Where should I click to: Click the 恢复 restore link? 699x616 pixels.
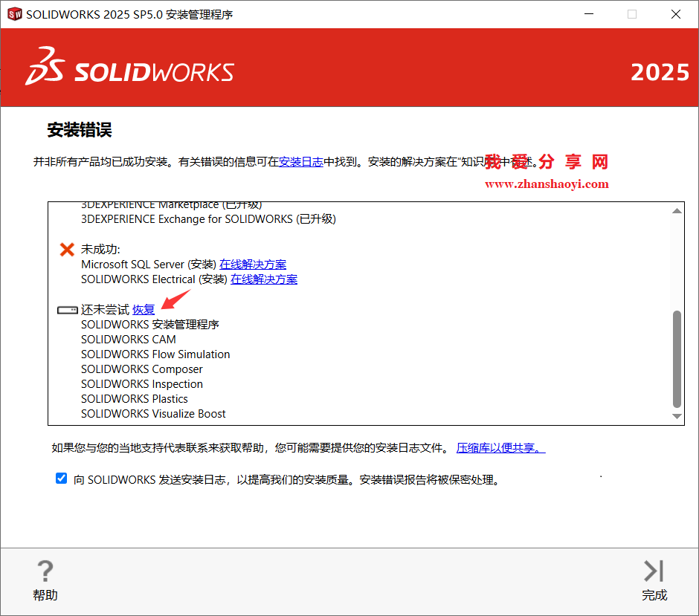click(x=144, y=310)
